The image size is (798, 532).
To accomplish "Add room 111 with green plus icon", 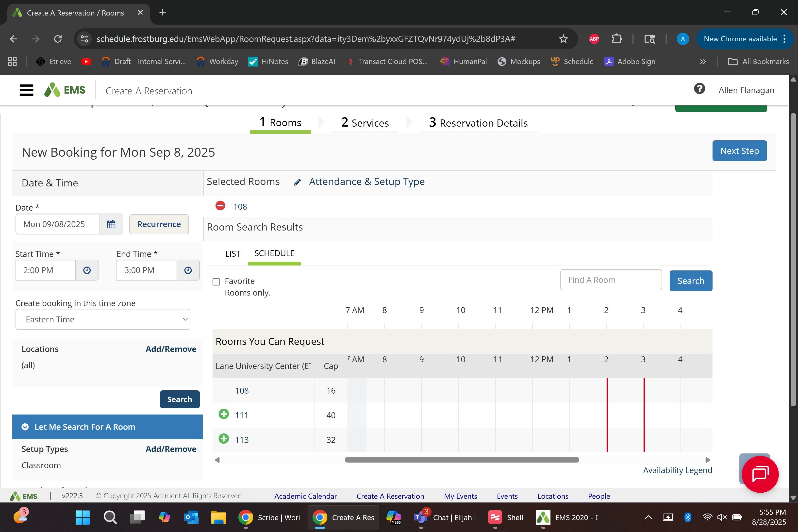I will coord(224,414).
